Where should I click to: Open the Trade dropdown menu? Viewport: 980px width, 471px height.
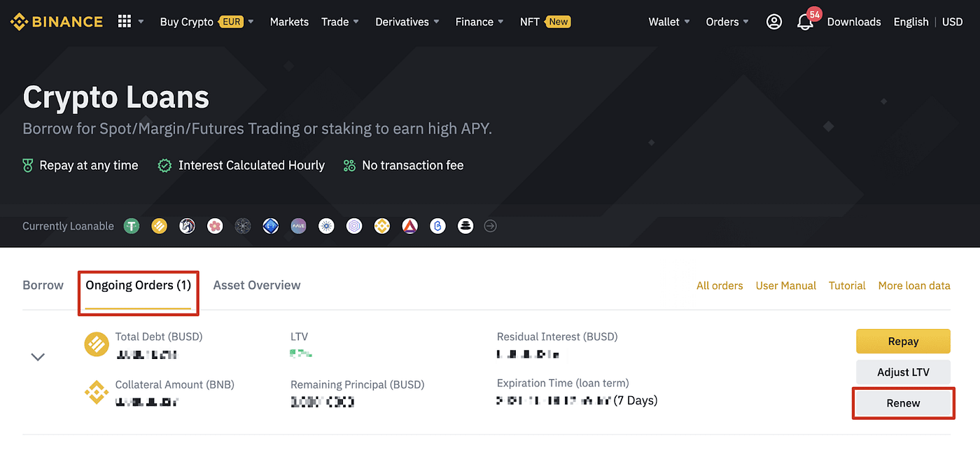(340, 22)
